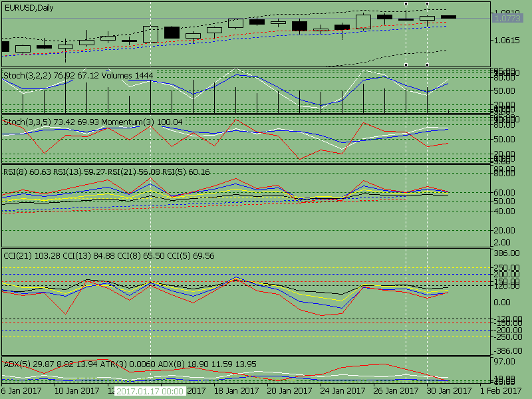Click the 24 Jan 2017 date label
Screen dimensions: 532x399
[342, 391]
